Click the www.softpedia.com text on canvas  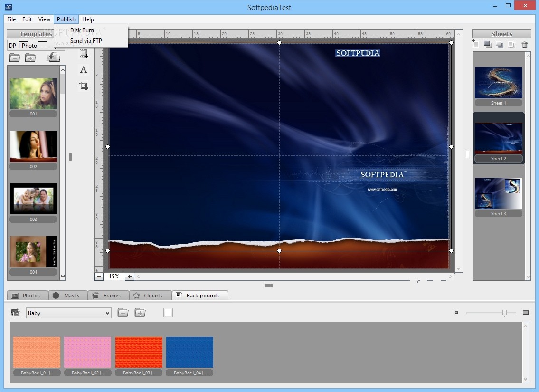(x=382, y=190)
